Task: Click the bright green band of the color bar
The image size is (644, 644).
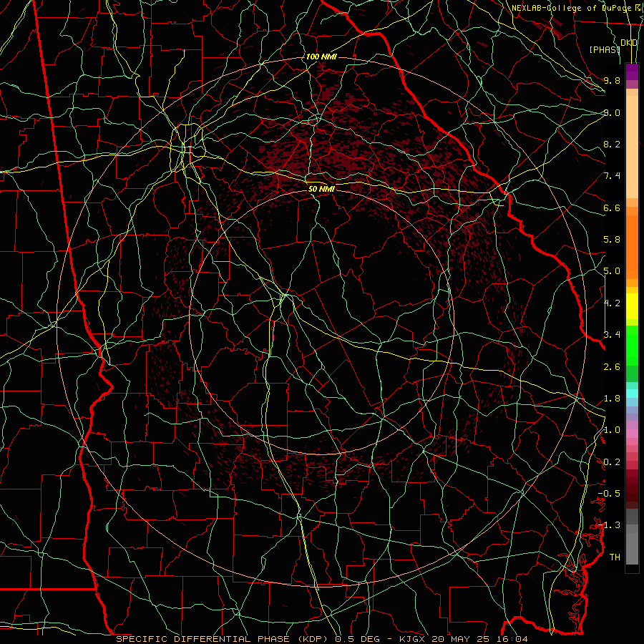Action: point(632,345)
